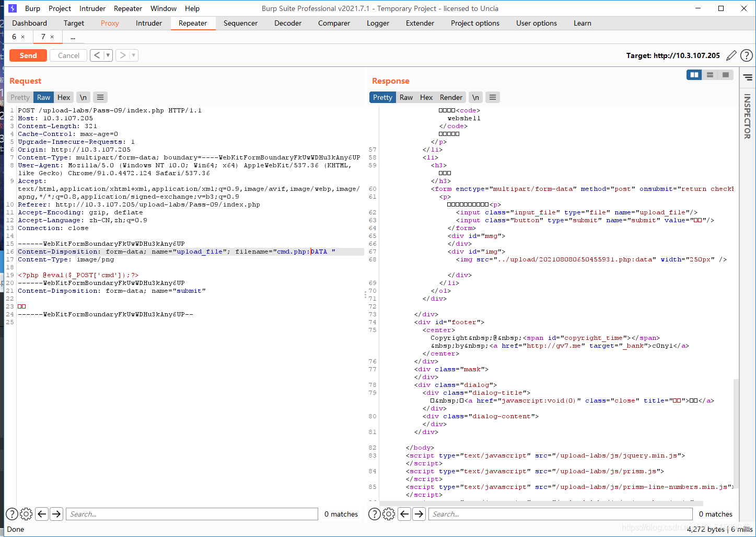This screenshot has width=756, height=537.
Task: Open Request search settings gear
Action: pos(26,514)
